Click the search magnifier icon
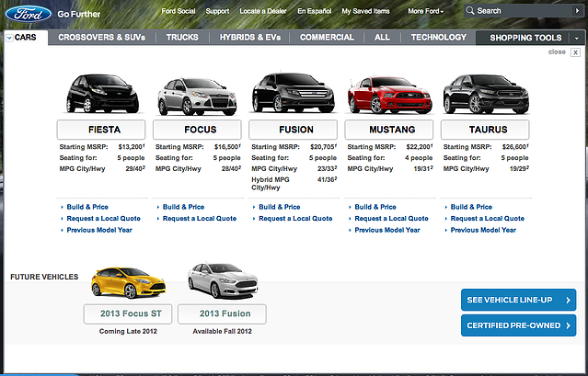Image resolution: width=588 pixels, height=376 pixels. 470,11
